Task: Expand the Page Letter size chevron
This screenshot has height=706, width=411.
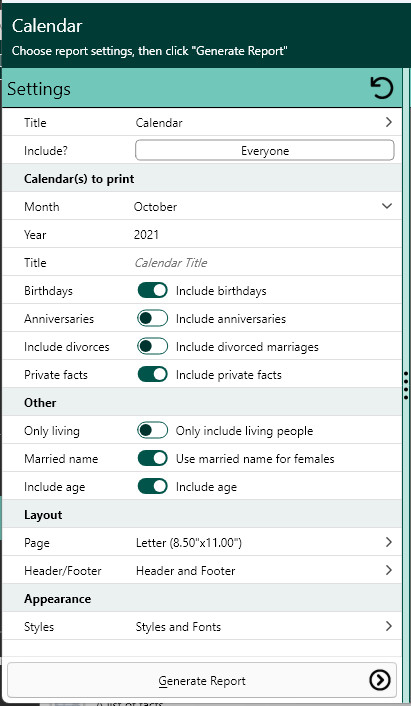Action: point(388,542)
